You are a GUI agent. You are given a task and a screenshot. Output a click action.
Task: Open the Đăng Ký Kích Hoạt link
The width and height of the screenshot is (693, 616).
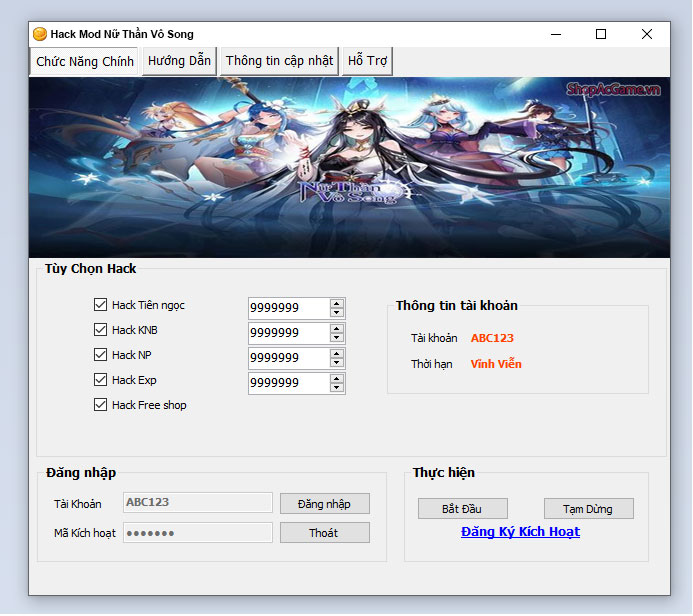(x=520, y=532)
